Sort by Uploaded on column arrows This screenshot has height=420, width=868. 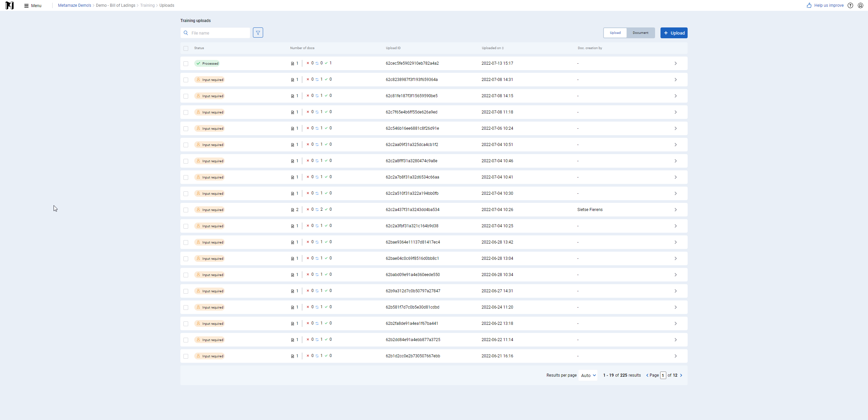(503, 48)
